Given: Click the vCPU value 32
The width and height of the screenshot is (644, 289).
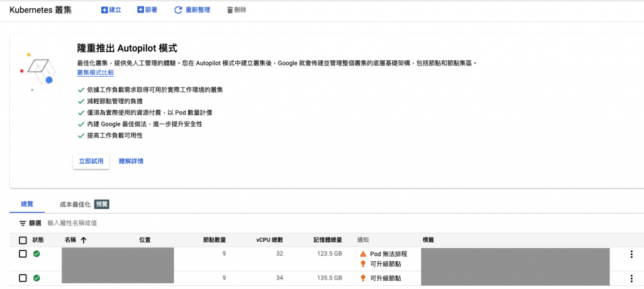Looking at the screenshot, I should 280,254.
